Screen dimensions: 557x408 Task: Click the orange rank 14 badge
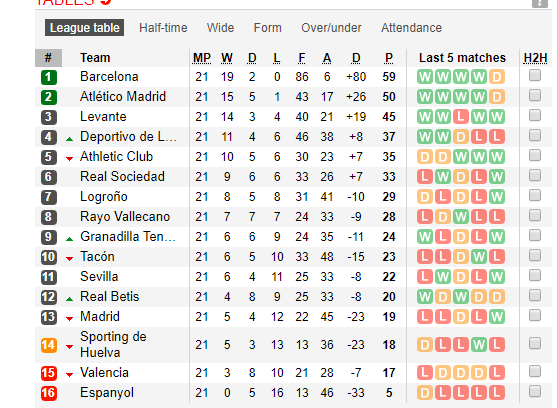[49, 345]
